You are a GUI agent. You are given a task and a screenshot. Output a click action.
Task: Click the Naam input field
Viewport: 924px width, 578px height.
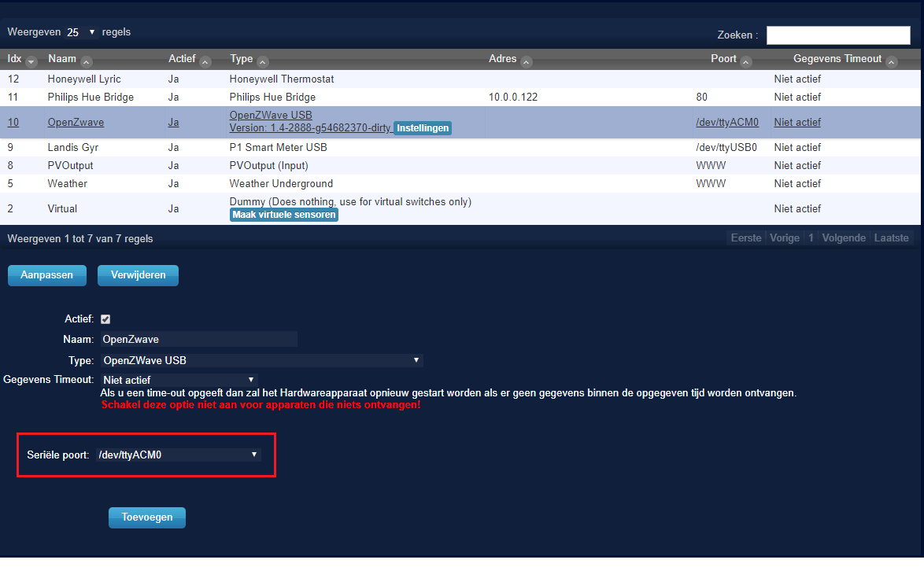[198, 339]
